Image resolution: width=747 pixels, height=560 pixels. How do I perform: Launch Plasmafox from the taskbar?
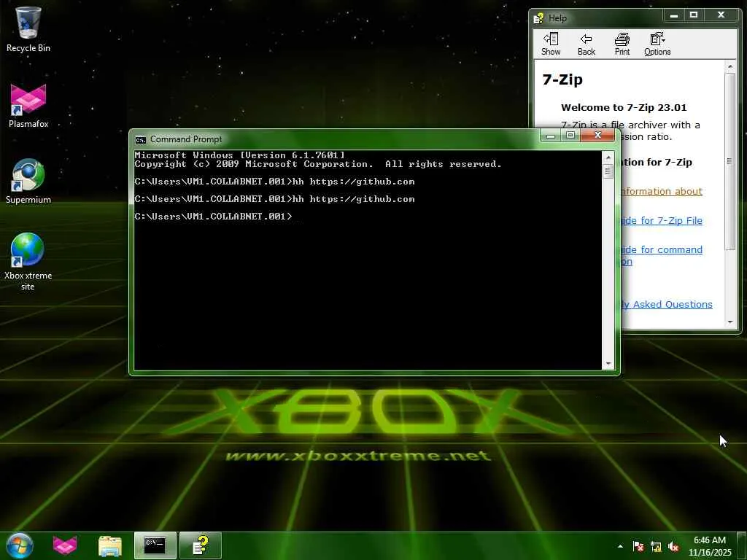click(x=65, y=545)
